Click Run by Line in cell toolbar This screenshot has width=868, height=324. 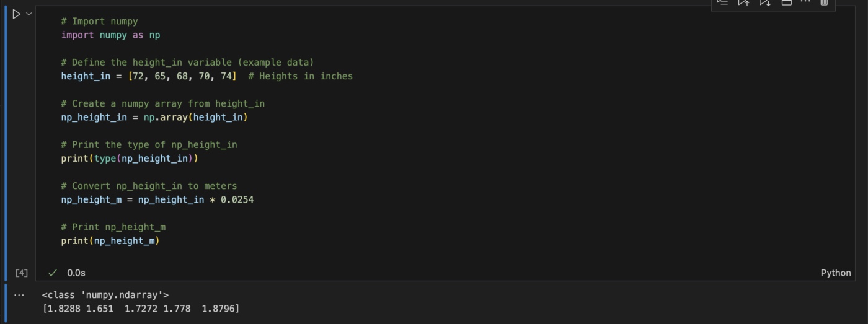(x=722, y=2)
